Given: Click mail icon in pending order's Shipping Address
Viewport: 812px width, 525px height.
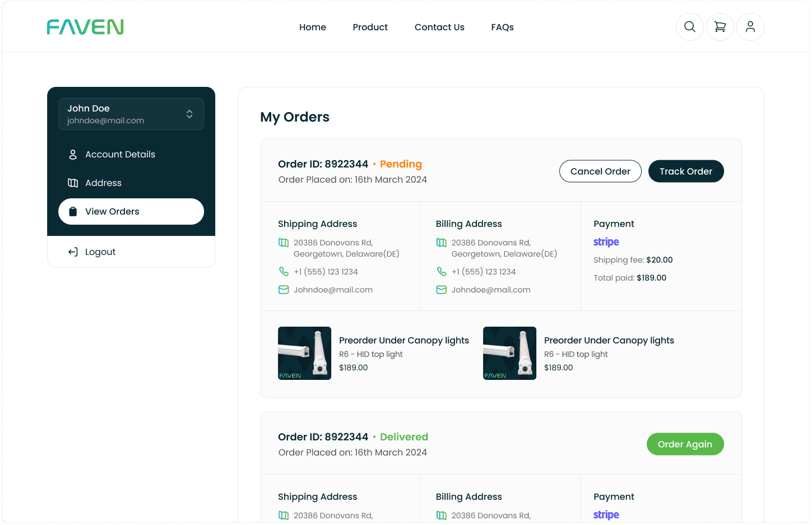Looking at the screenshot, I should click(284, 290).
